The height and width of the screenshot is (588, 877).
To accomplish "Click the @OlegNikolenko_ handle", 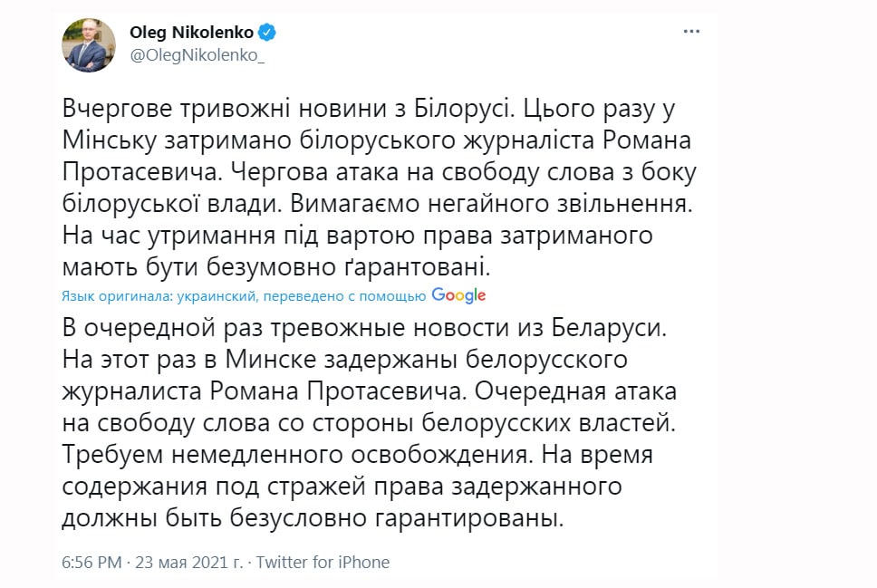I will (198, 55).
